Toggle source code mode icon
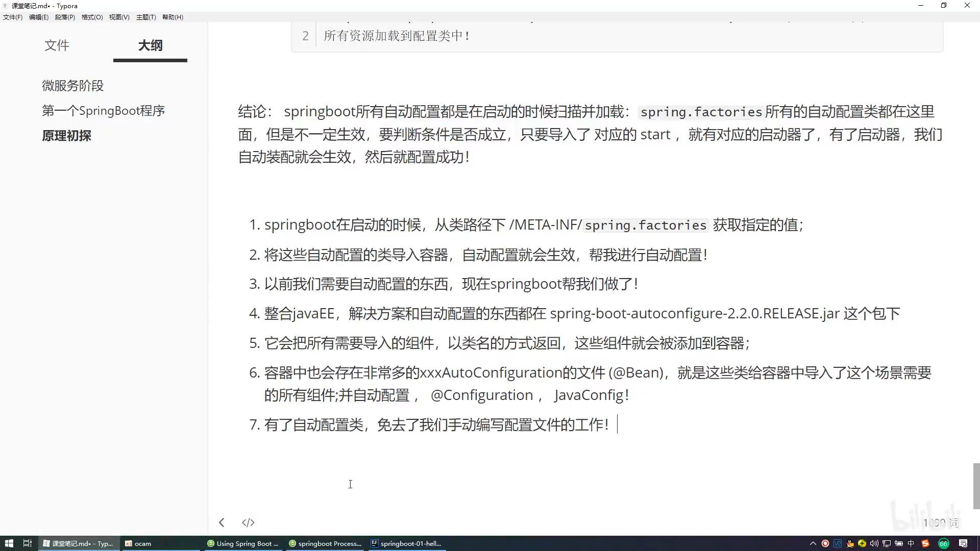 coord(248,522)
